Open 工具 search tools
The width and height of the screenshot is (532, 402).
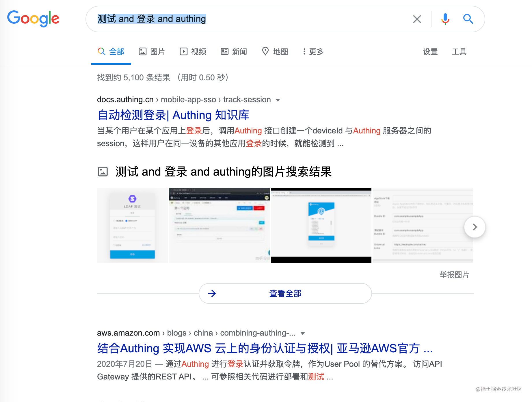tap(459, 52)
